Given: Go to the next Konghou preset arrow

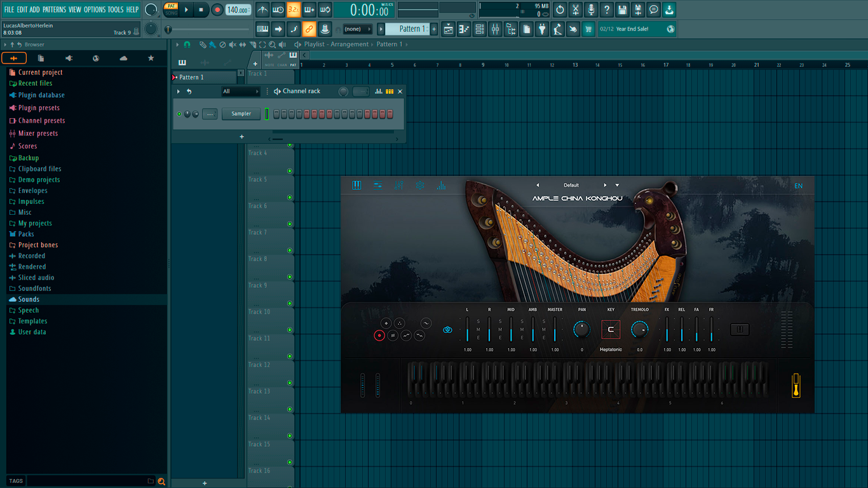Looking at the screenshot, I should coord(605,186).
